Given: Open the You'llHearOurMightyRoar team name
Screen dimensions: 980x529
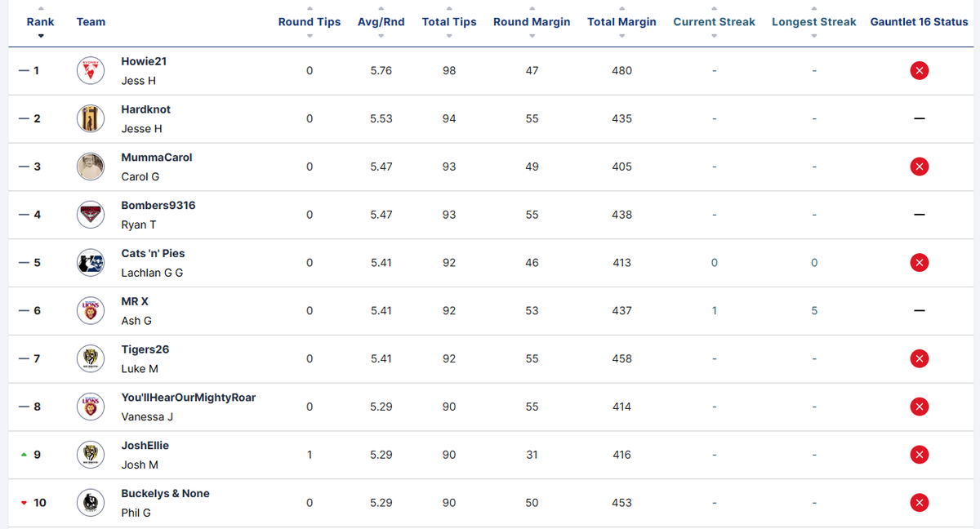Looking at the screenshot, I should point(189,398).
